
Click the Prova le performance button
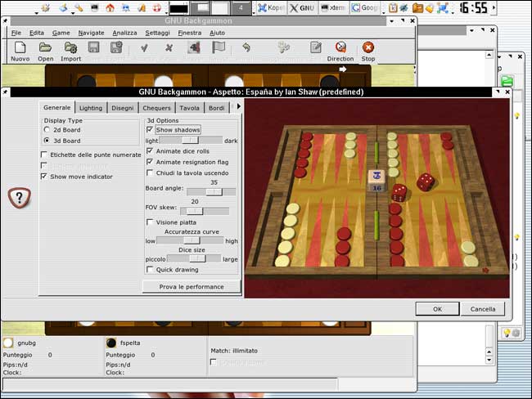(191, 287)
